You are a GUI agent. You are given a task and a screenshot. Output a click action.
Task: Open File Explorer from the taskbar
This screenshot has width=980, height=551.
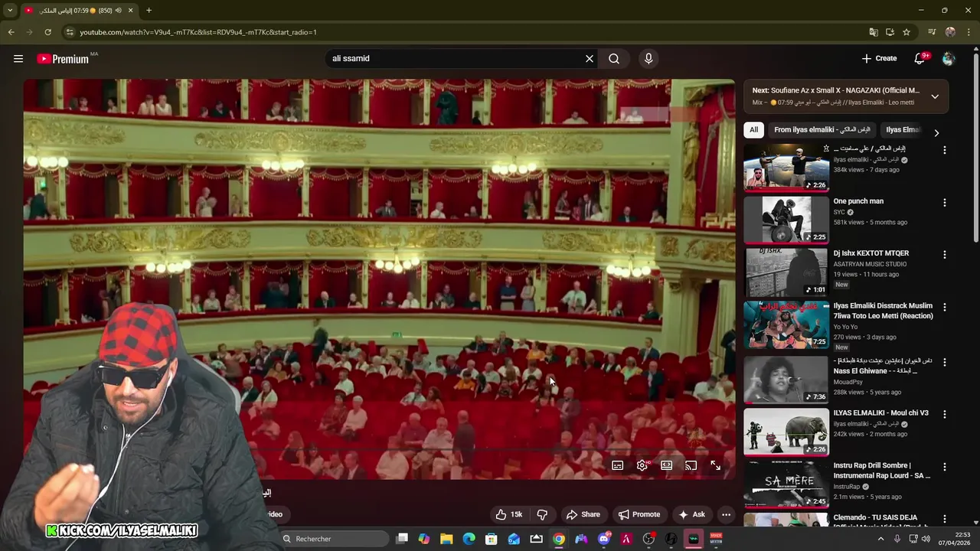(446, 539)
